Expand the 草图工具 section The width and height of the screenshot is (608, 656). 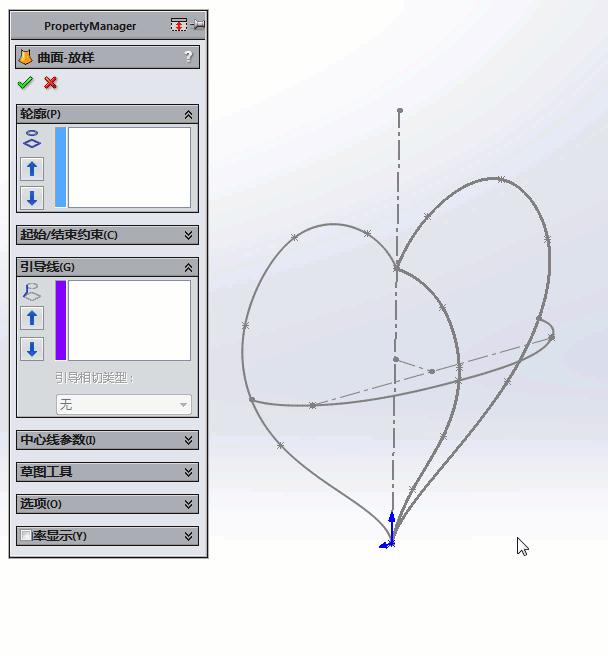point(188,472)
